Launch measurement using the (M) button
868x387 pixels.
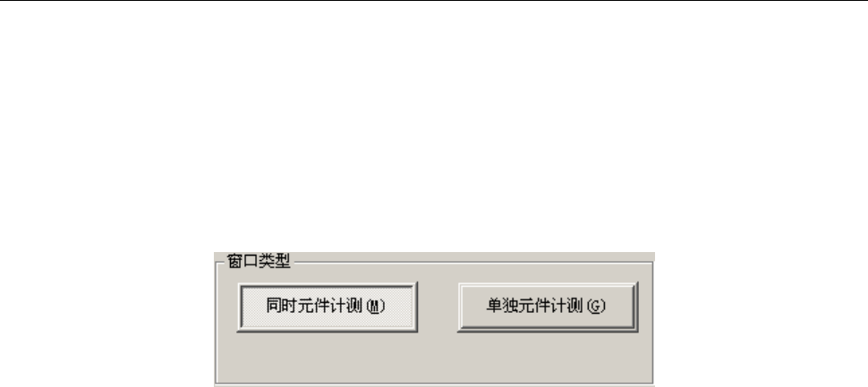tap(328, 307)
